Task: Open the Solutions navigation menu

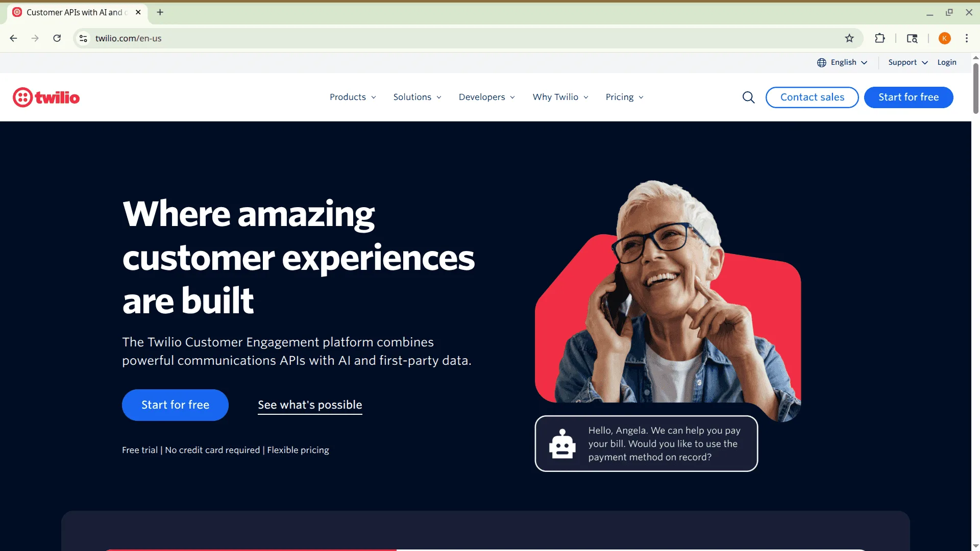Action: click(417, 97)
